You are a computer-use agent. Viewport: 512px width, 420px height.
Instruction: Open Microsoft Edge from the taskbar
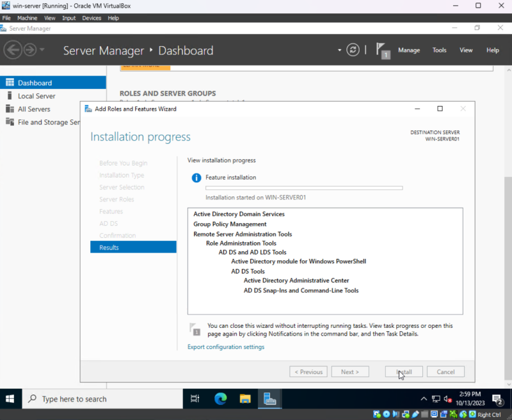click(221, 399)
